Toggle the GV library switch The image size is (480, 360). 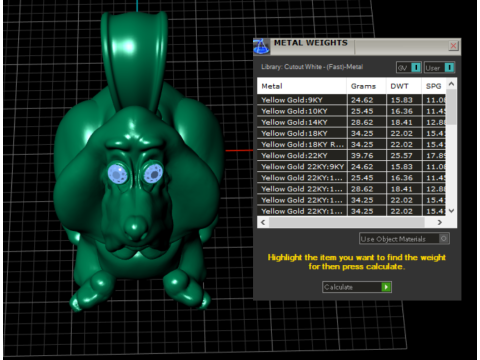click(x=409, y=68)
